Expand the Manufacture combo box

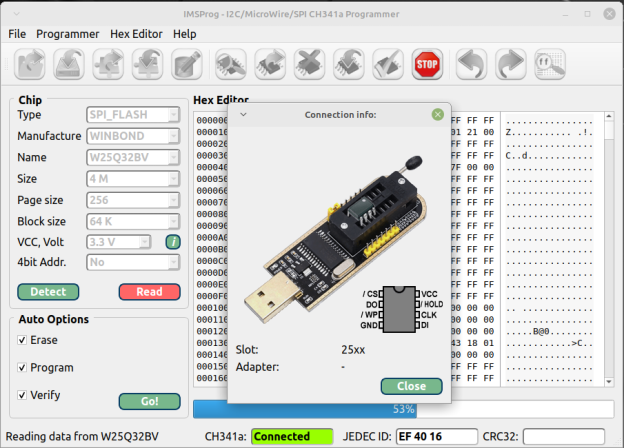133,136
